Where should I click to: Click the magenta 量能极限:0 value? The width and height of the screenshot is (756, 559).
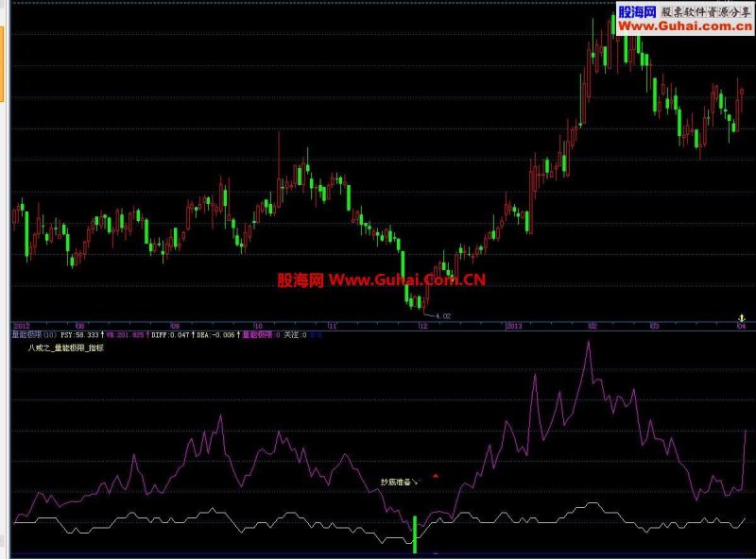pyautogui.click(x=261, y=334)
